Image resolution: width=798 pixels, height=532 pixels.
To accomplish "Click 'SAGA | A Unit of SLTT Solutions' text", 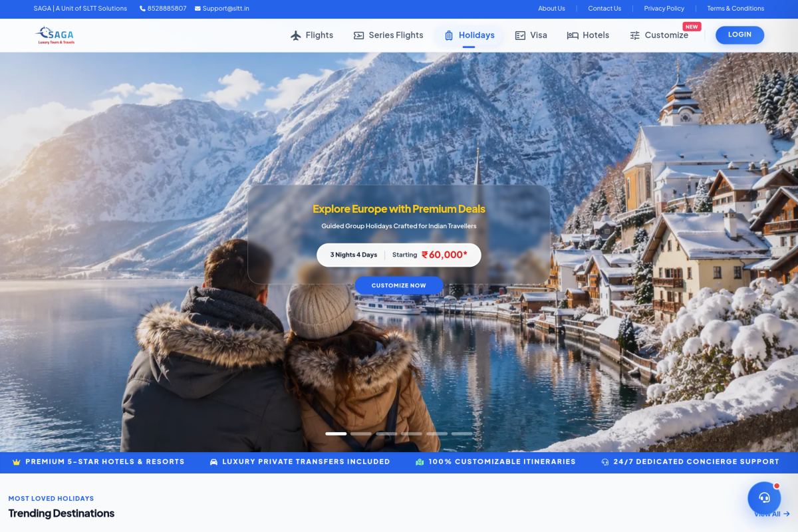I will (80, 9).
